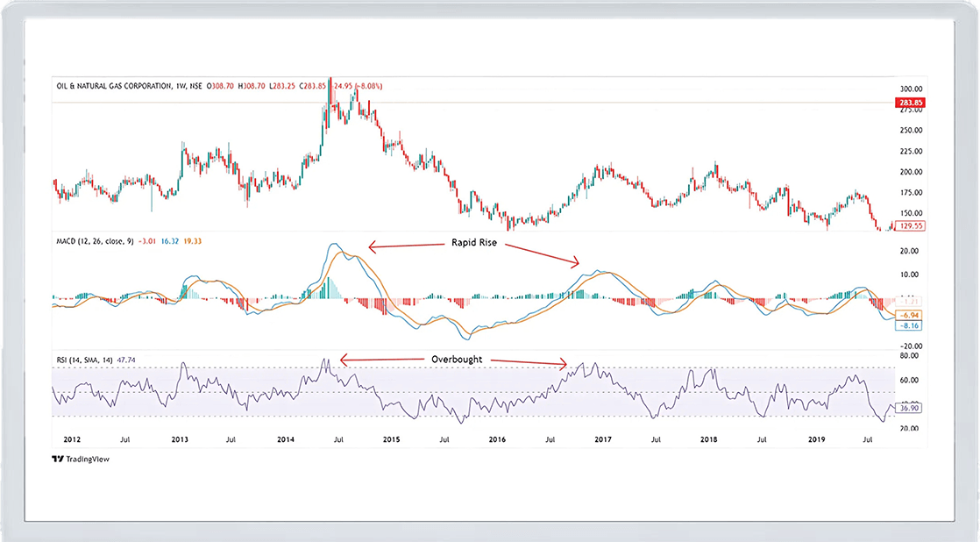Image resolution: width=980 pixels, height=542 pixels.
Task: Click the orange 19.33 MACD signal value
Action: click(193, 240)
